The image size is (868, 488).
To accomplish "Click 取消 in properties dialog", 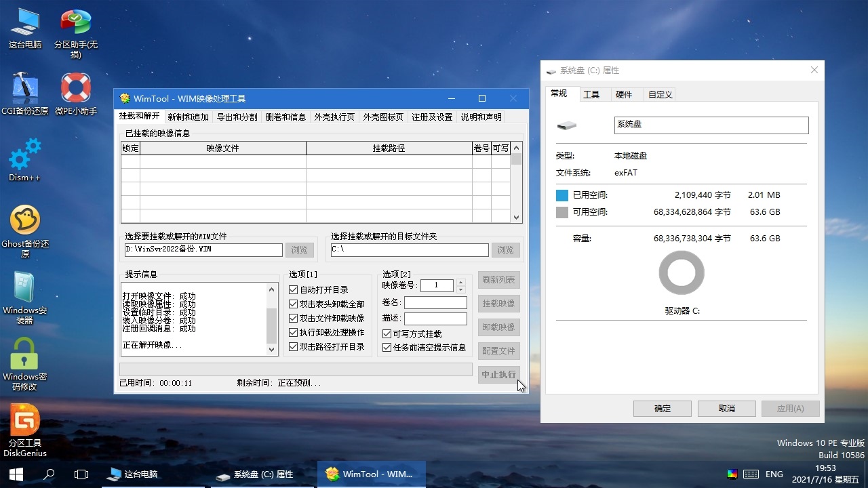I will coord(726,408).
